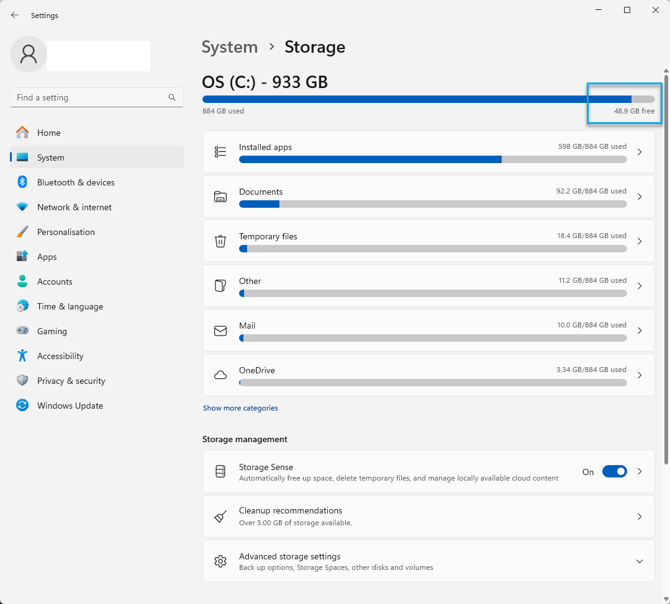Viewport: 670px width, 604px height.
Task: Open Cleanup recommendations via its chevron
Action: tap(640, 516)
